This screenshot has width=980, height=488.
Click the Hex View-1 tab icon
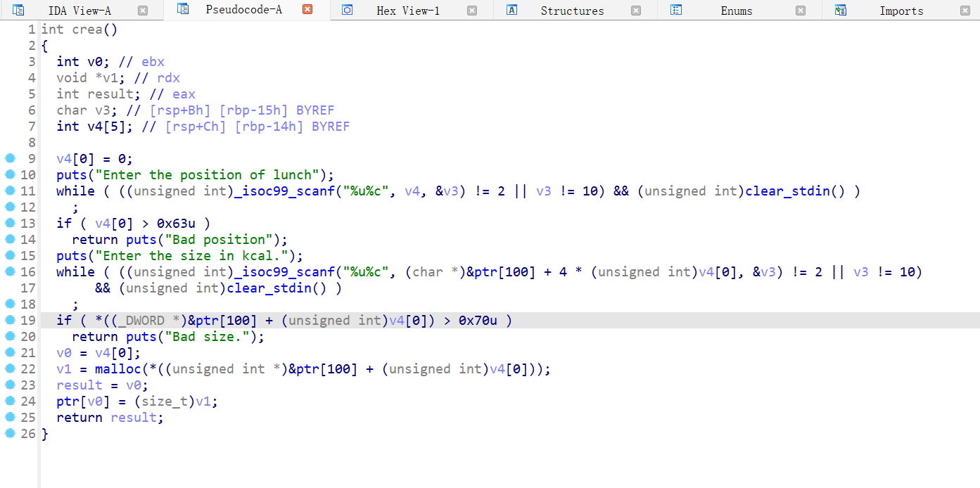click(x=347, y=10)
